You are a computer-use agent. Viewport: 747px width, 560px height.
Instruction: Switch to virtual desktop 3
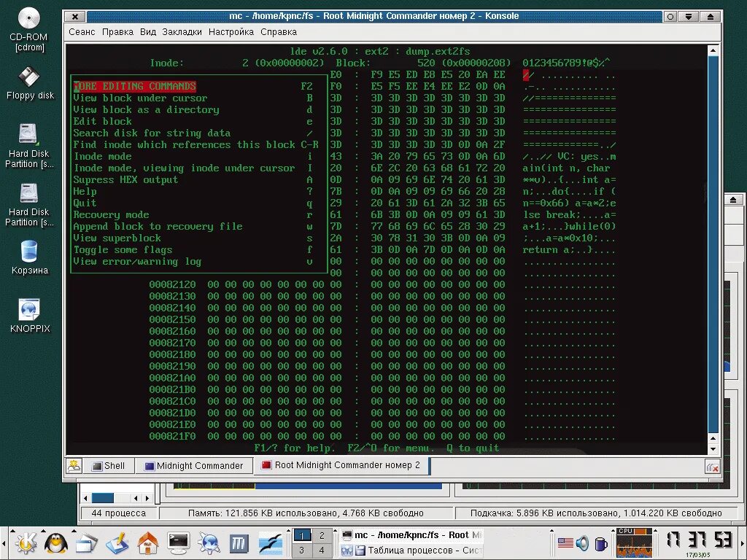click(x=301, y=550)
